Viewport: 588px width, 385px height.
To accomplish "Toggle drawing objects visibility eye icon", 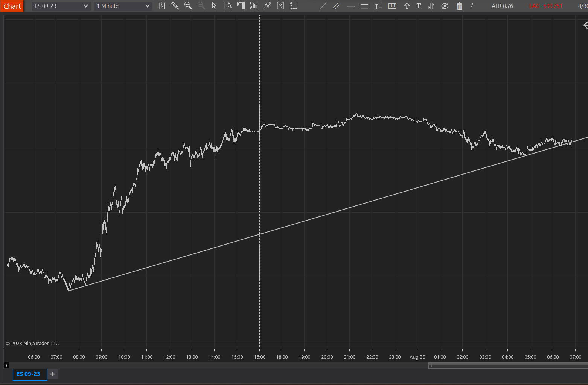I will (x=445, y=6).
